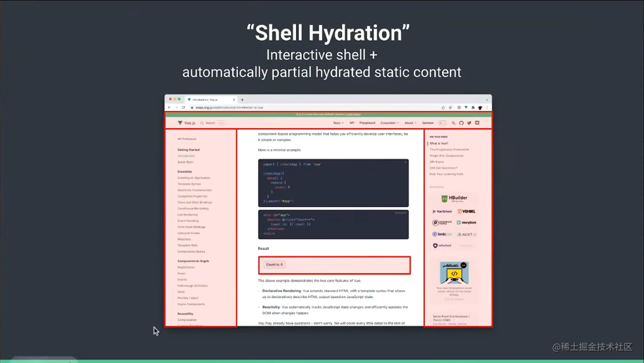The image size is (644, 363).
Task: Expand the Ecosystem dropdown menu
Action: tap(389, 123)
